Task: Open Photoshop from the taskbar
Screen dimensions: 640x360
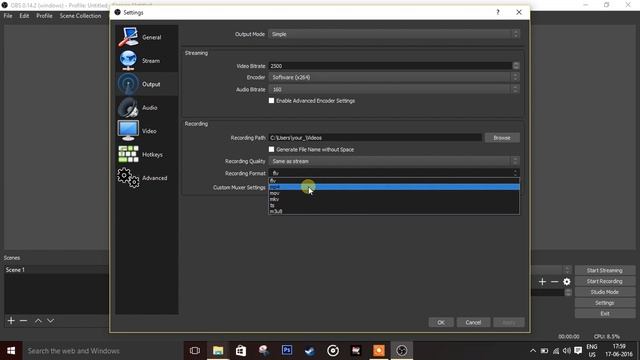Action: pyautogui.click(x=287, y=351)
